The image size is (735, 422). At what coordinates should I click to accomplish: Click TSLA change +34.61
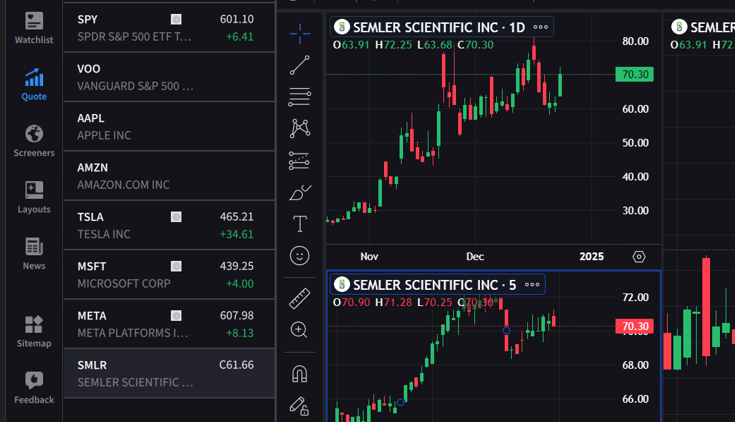coord(237,234)
